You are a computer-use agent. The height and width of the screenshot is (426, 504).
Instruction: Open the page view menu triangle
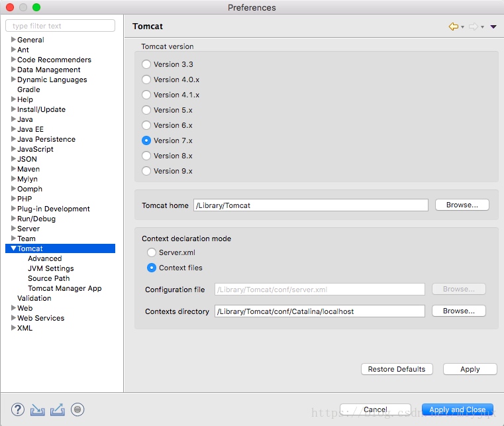493,27
